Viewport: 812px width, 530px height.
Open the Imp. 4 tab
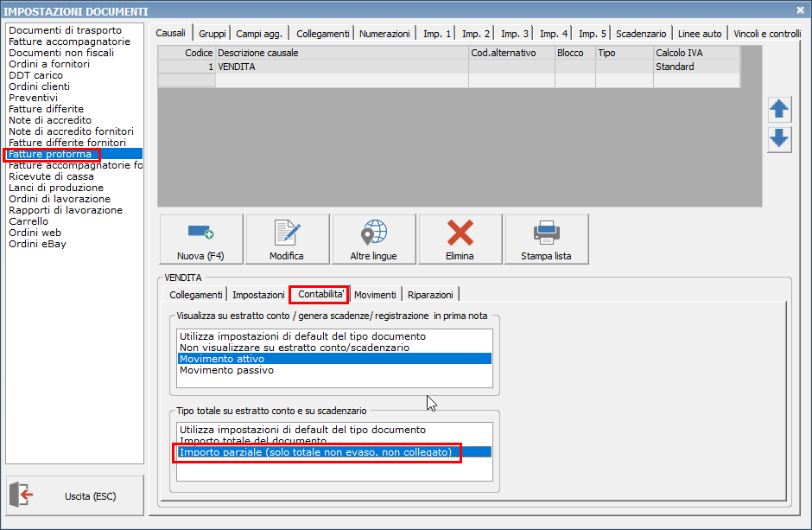pos(553,34)
